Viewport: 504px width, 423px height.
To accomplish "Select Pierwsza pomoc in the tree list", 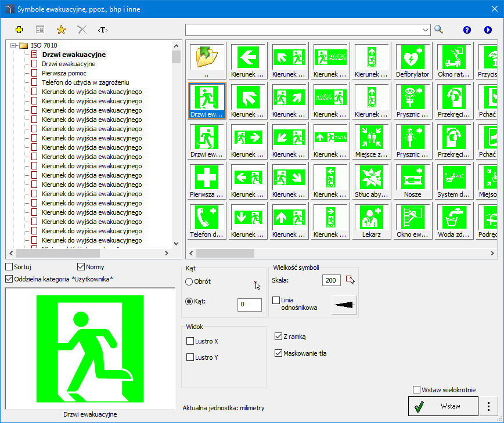I will (64, 73).
